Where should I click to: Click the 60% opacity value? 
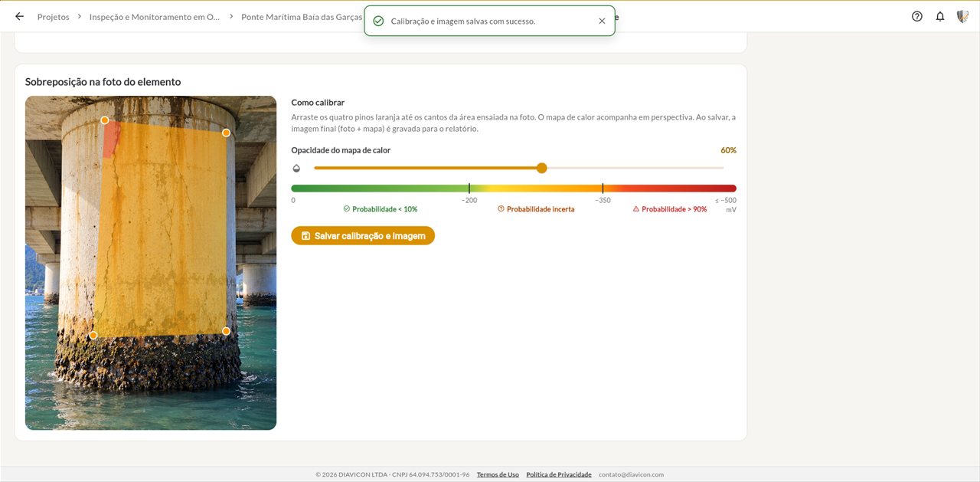click(x=728, y=150)
